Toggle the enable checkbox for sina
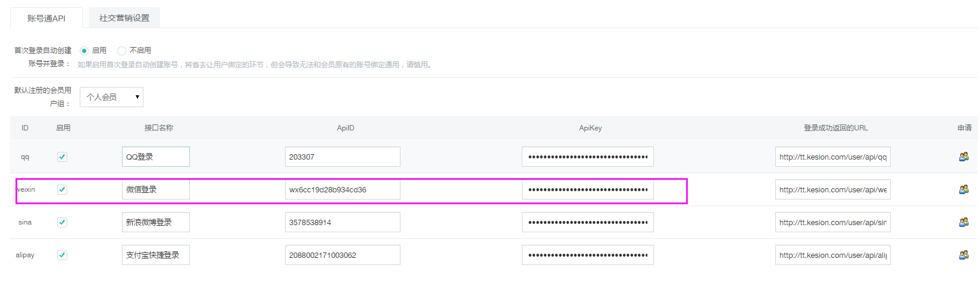The image size is (980, 293). click(x=62, y=222)
